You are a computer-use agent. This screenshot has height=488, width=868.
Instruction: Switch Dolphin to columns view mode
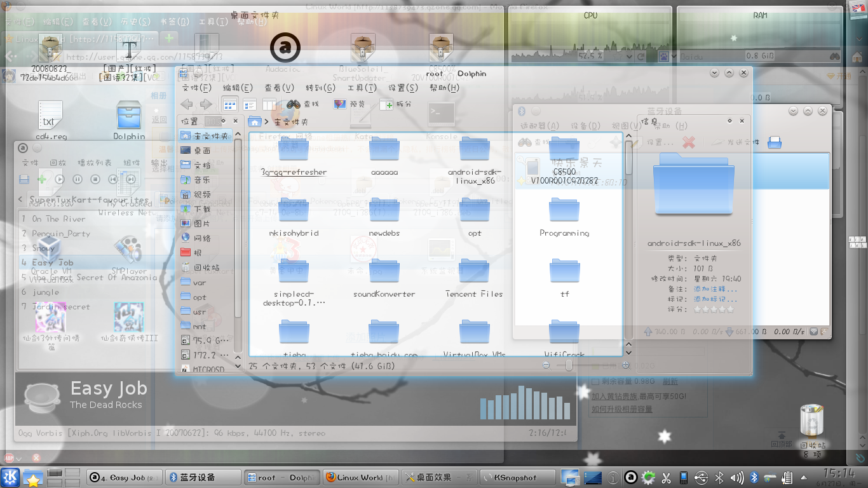click(x=269, y=104)
